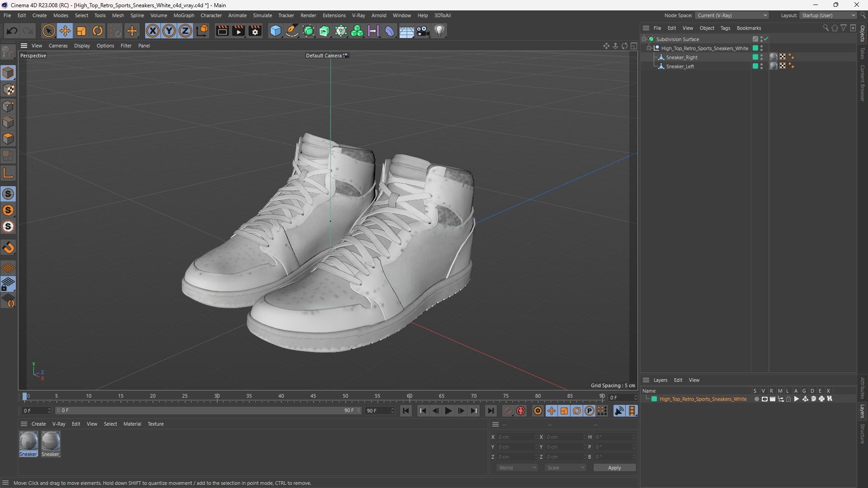Open Edit Render Settings icon
This screenshot has width=868, height=488.
tap(255, 31)
